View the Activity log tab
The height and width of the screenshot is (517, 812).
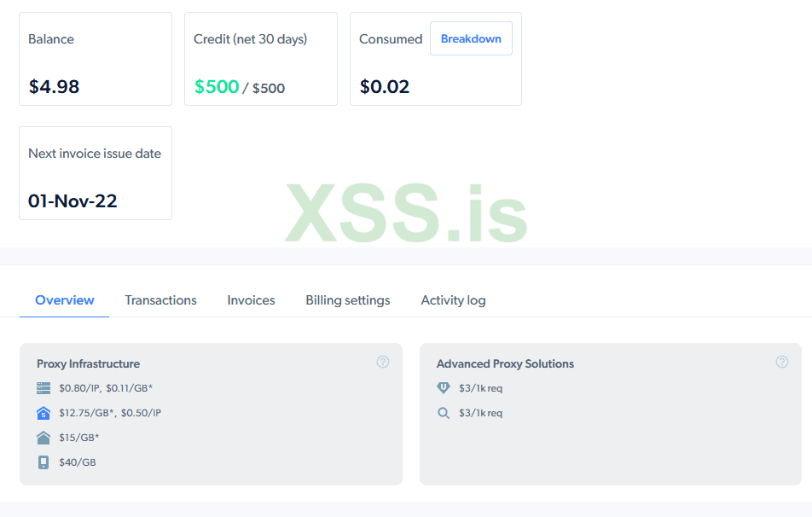tap(453, 300)
